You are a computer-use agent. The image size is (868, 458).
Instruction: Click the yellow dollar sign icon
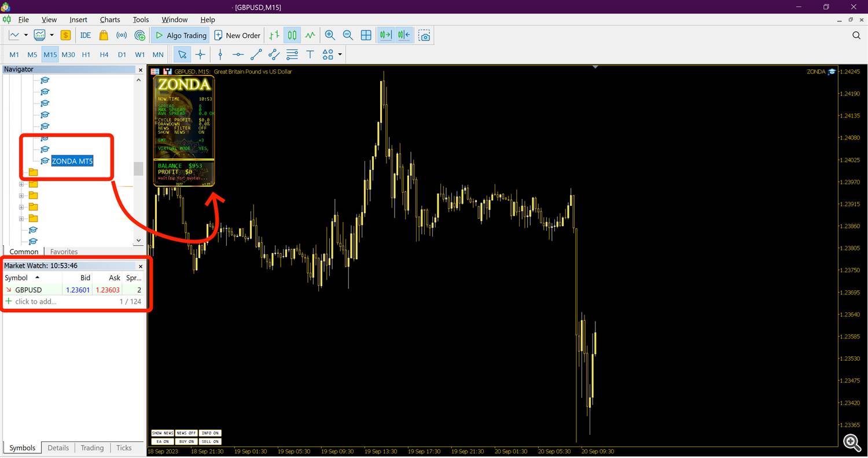click(x=65, y=35)
